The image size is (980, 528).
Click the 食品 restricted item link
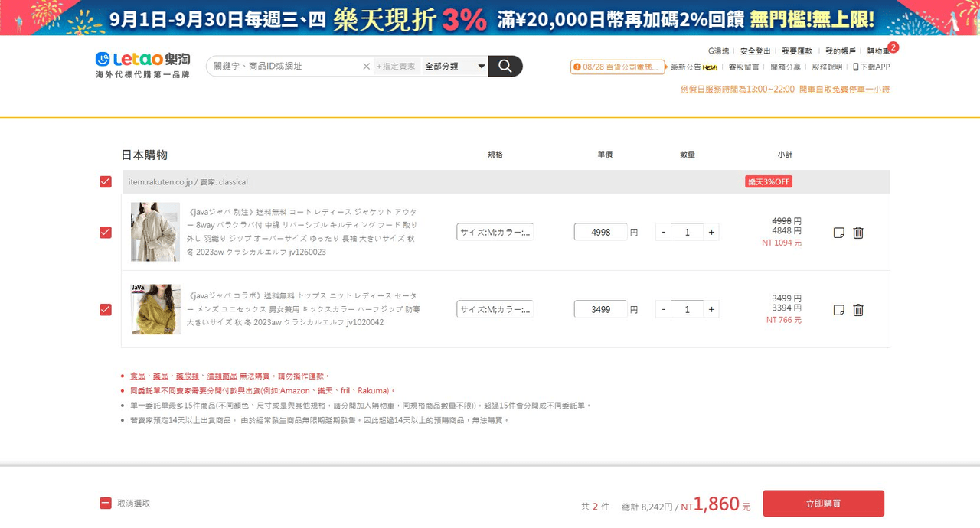click(x=137, y=376)
